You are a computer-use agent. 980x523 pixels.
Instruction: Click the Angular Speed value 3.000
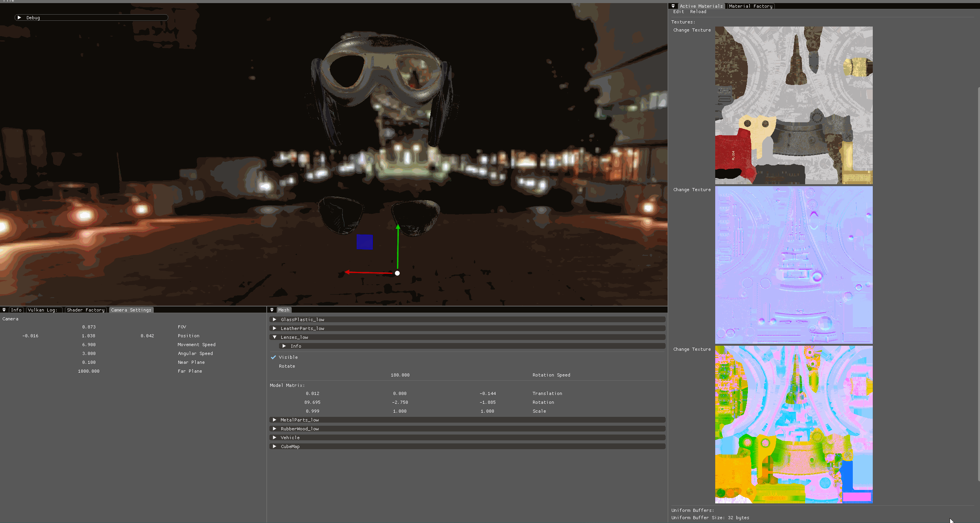pyautogui.click(x=89, y=353)
